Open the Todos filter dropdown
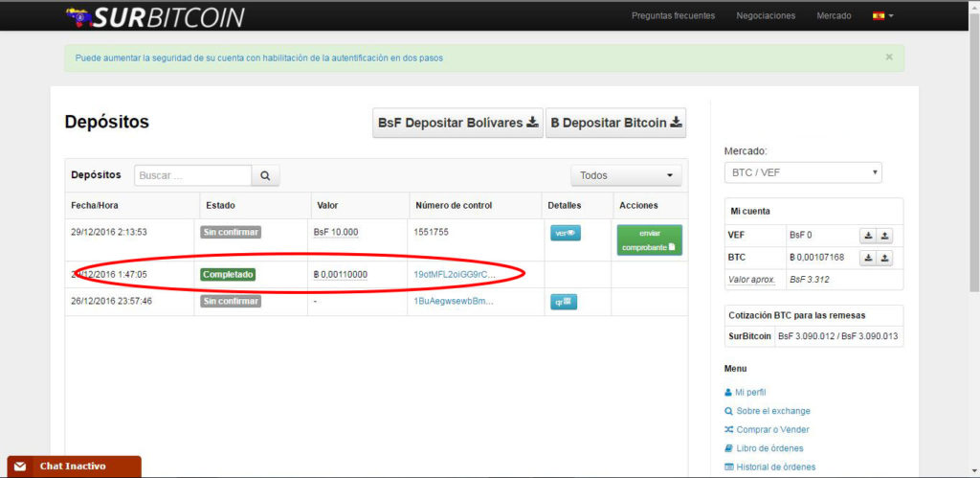This screenshot has width=980, height=478. 626,175
